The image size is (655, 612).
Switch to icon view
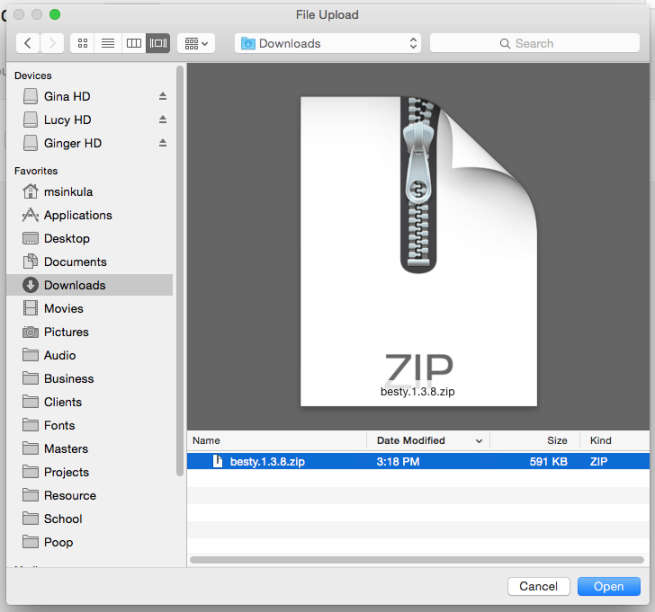coord(83,43)
